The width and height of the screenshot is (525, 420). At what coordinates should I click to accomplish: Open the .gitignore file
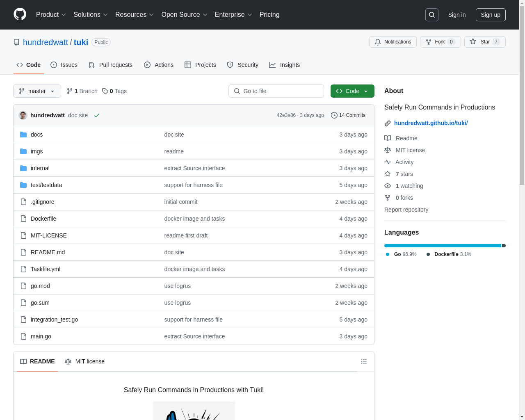pos(42,202)
